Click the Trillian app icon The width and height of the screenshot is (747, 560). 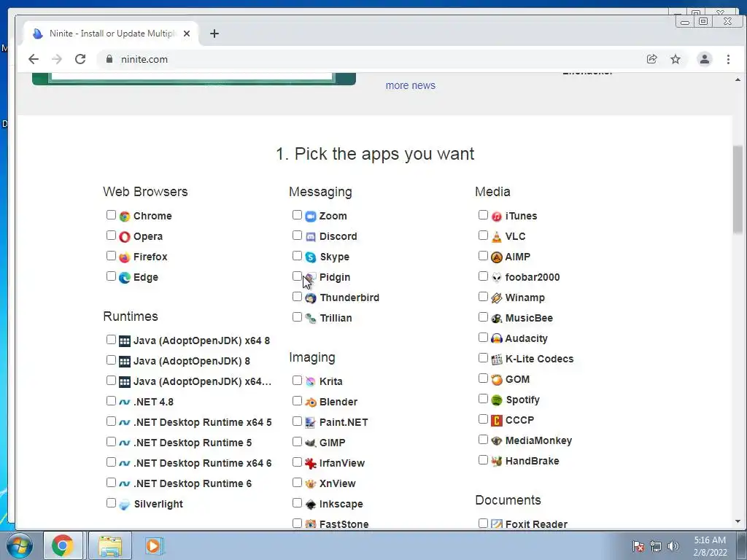coord(311,319)
